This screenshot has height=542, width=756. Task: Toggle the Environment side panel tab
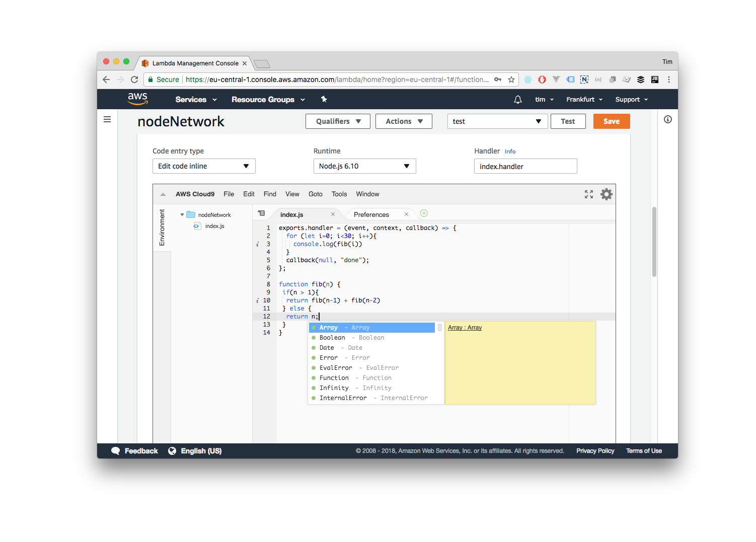(x=162, y=227)
